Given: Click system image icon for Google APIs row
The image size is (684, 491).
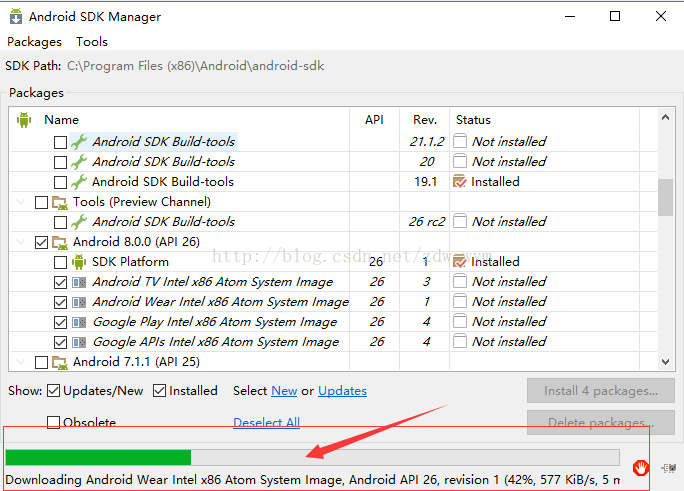Looking at the screenshot, I should pyautogui.click(x=79, y=342).
